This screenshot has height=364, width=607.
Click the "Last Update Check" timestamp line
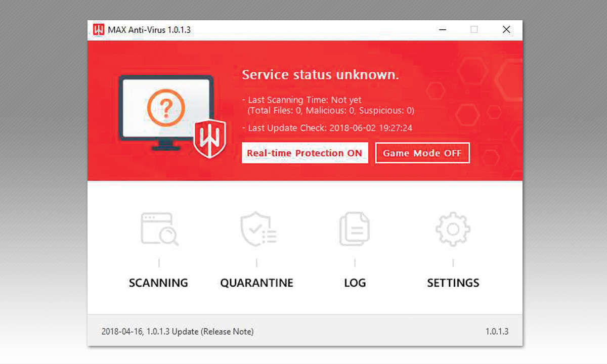[327, 128]
